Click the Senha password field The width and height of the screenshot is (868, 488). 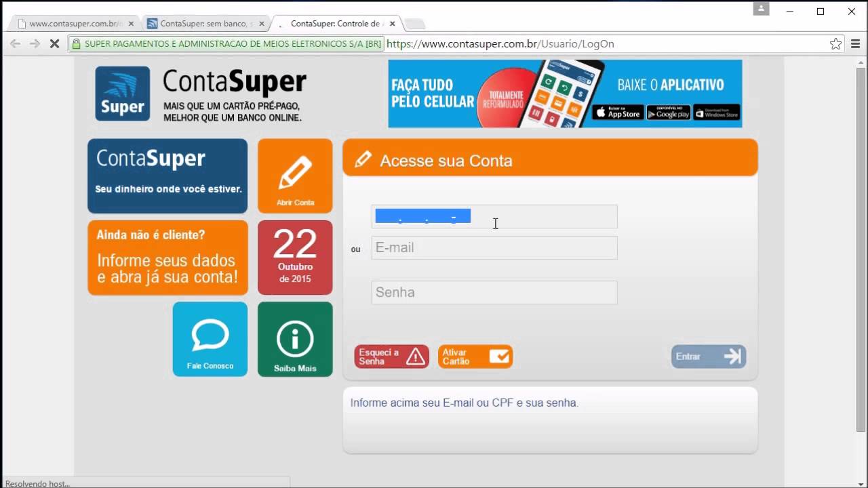click(494, 292)
